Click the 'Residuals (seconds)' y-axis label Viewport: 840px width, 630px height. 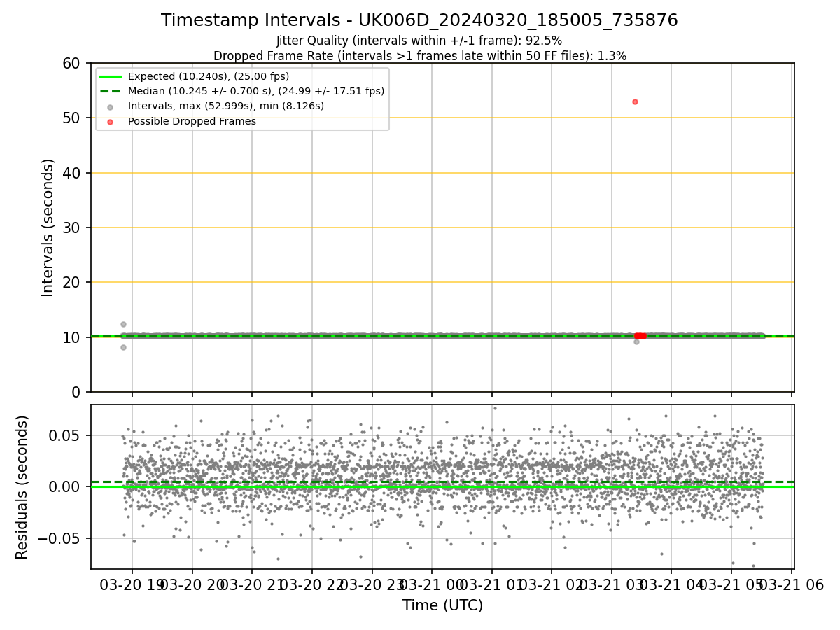coord(22,487)
